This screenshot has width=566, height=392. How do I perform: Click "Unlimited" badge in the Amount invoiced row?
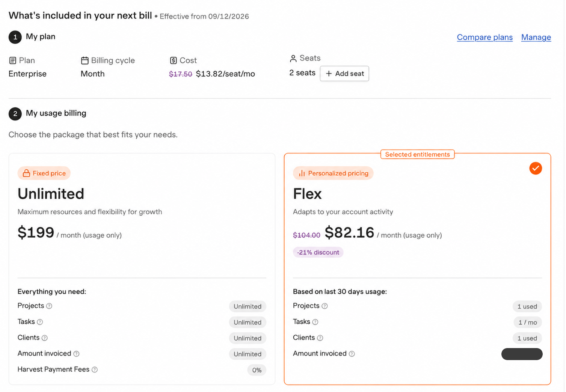[248, 354]
